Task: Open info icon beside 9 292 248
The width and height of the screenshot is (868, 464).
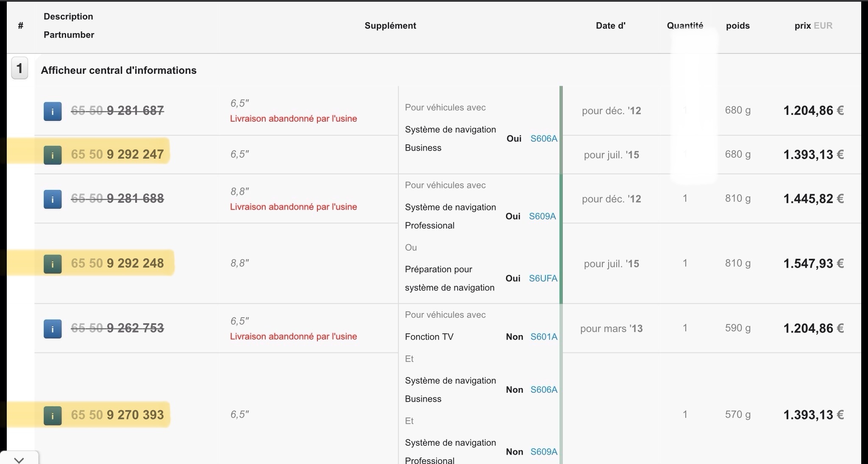Action: [x=53, y=264]
